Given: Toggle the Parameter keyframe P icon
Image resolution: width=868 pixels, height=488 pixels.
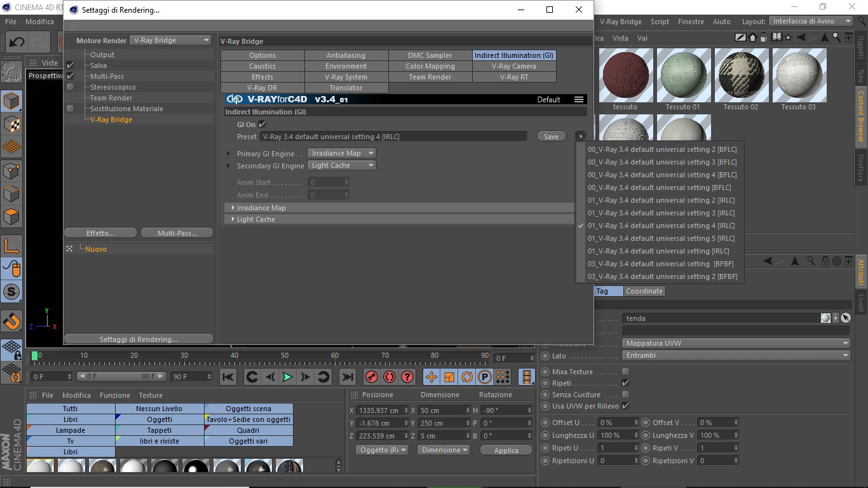Looking at the screenshot, I should tap(485, 377).
